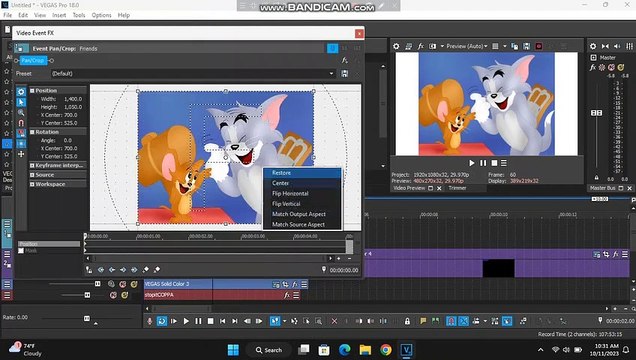
Task: Expand the Workspace section
Action: click(x=32, y=184)
